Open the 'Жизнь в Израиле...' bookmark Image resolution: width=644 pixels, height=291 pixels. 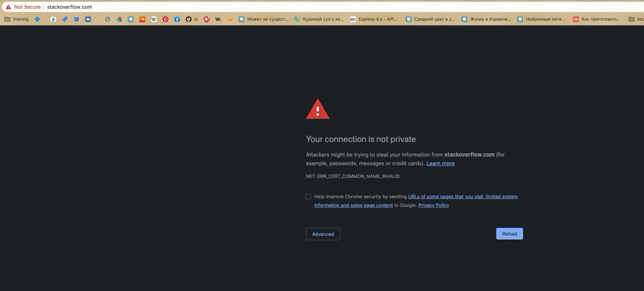point(486,19)
